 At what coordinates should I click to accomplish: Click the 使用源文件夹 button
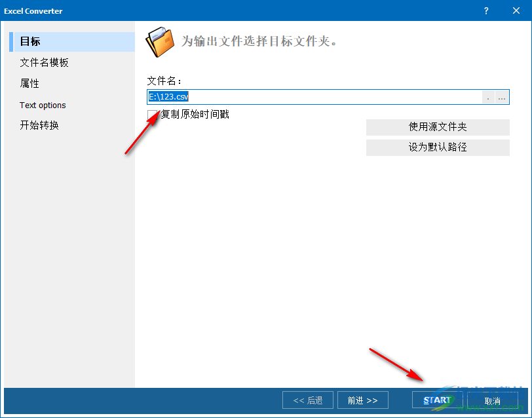click(x=438, y=127)
